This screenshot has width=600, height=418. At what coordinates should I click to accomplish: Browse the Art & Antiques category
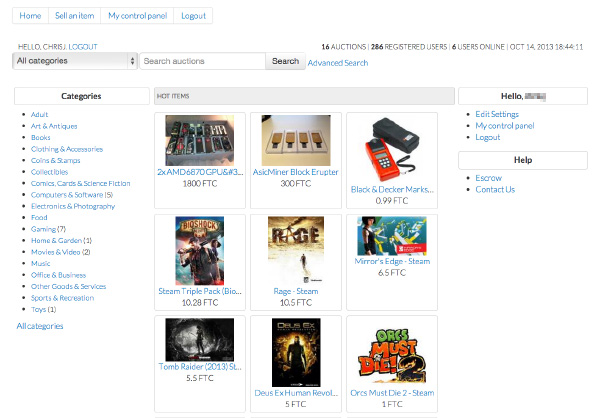54,126
